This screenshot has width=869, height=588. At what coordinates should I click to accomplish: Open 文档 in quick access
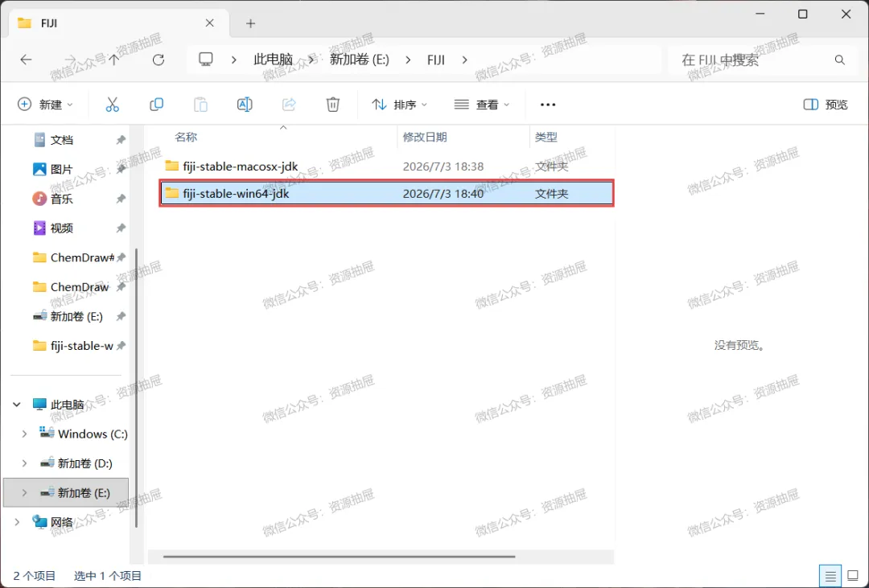point(61,140)
